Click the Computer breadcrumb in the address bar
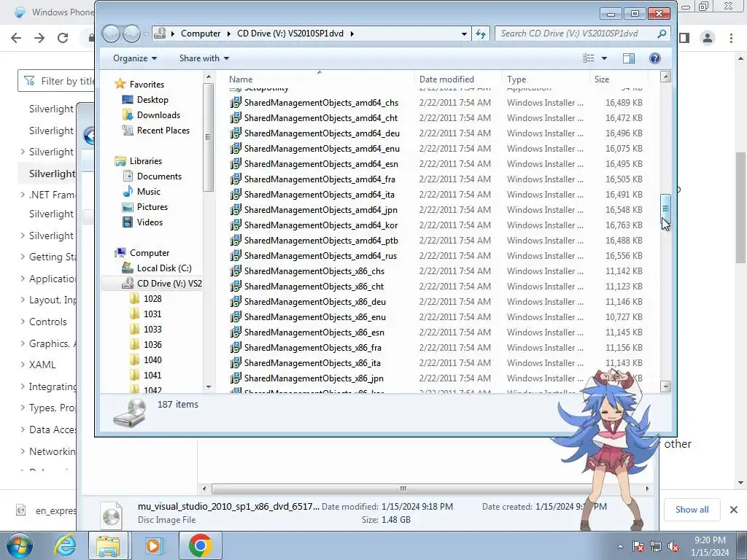The height and width of the screenshot is (560, 747). point(201,34)
